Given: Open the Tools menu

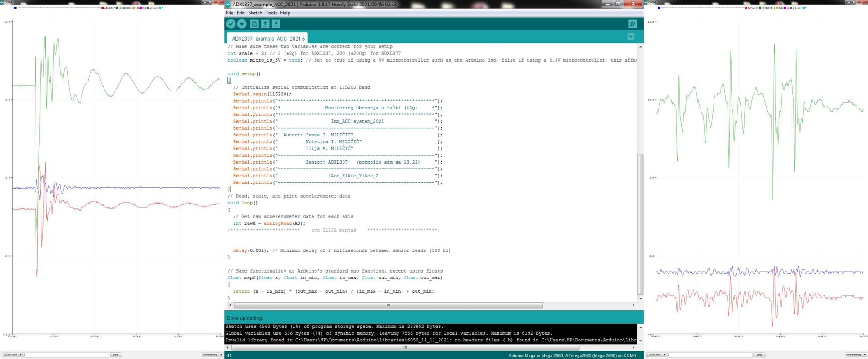Looking at the screenshot, I should click(x=271, y=13).
